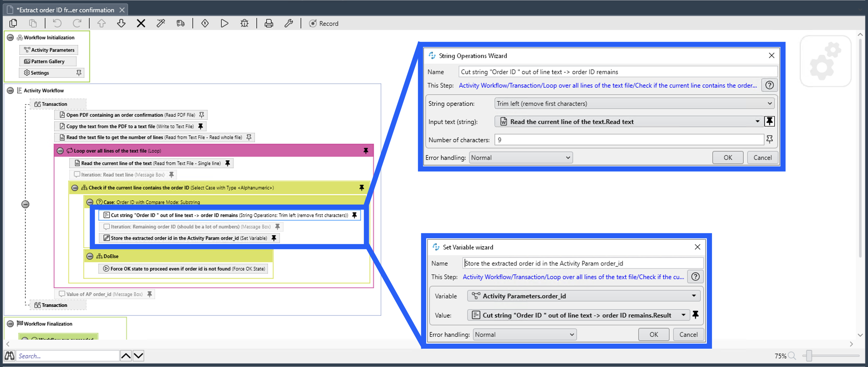The image size is (868, 367).
Task: Click the wrench settings toolbar icon
Action: [x=288, y=23]
